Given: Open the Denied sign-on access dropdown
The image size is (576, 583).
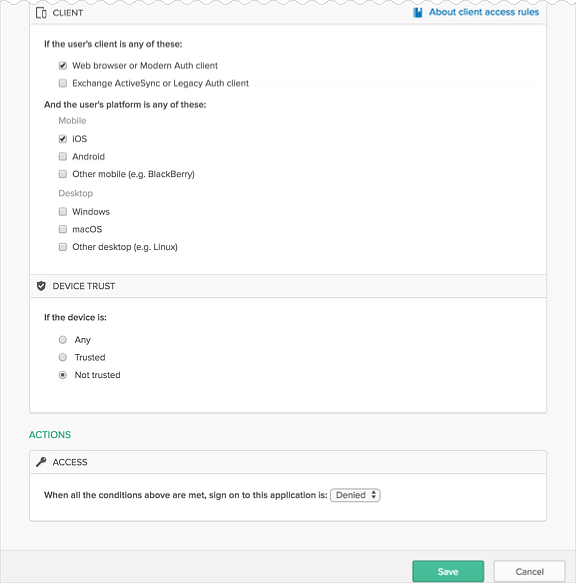Looking at the screenshot, I should pyautogui.click(x=355, y=495).
